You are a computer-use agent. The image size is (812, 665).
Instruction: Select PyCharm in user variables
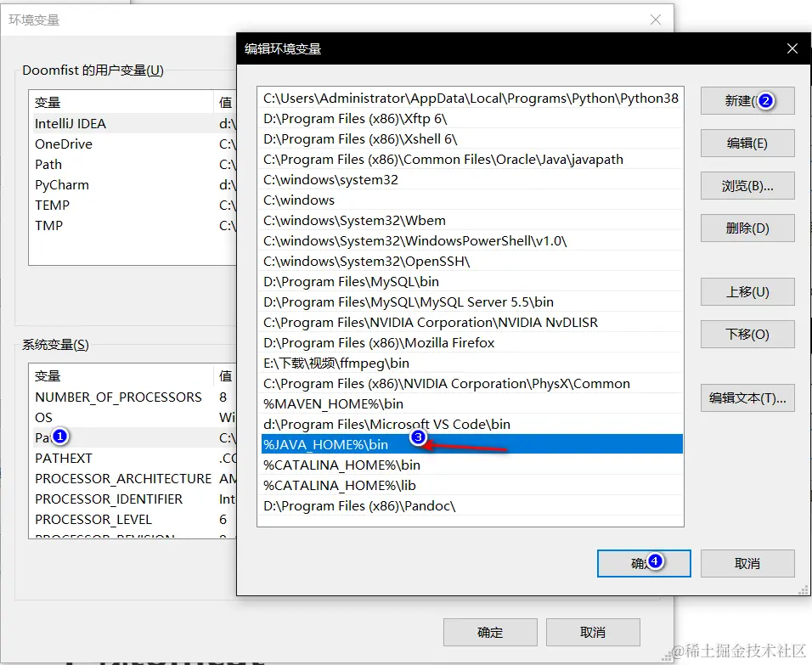click(133, 185)
